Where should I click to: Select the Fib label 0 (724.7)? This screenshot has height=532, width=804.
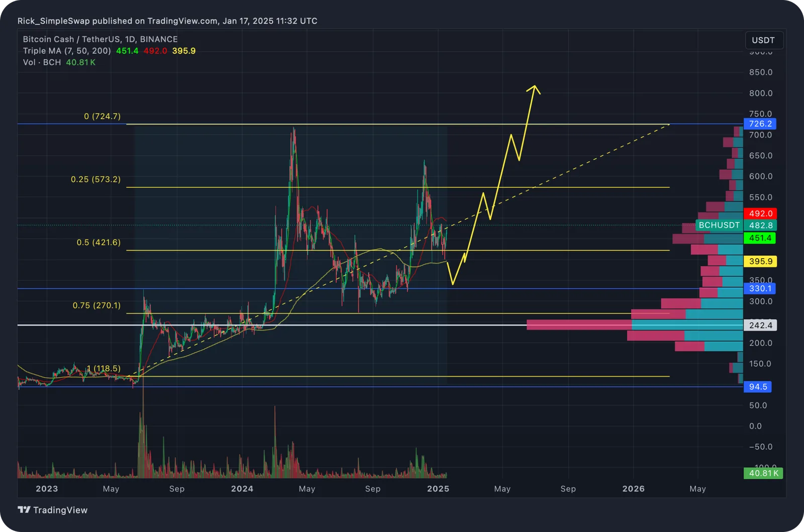103,116
